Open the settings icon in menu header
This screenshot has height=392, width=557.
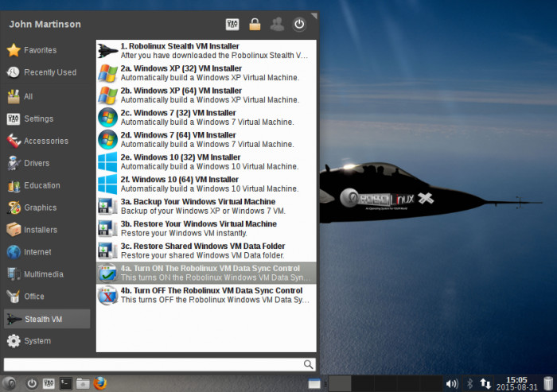(x=232, y=25)
